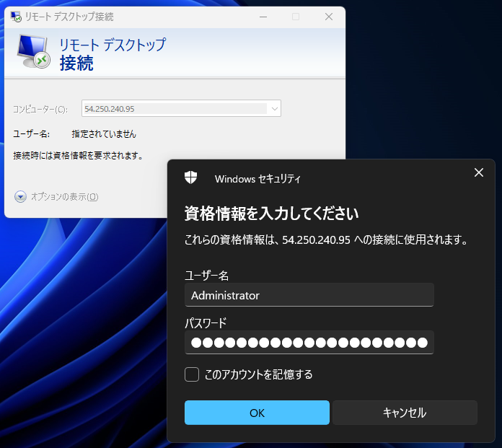Click the リモート デスクトップ接続 title bar text
Screen dimensions: 502x448
pos(69,17)
